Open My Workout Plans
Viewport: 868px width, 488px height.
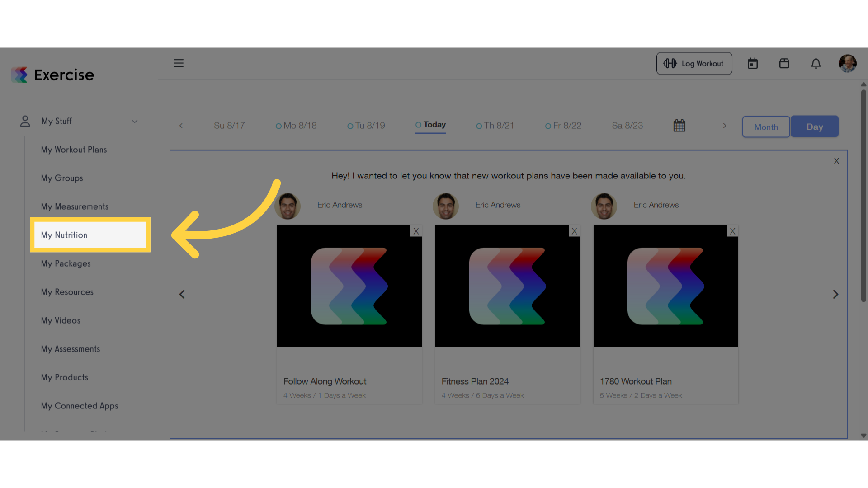coord(74,150)
